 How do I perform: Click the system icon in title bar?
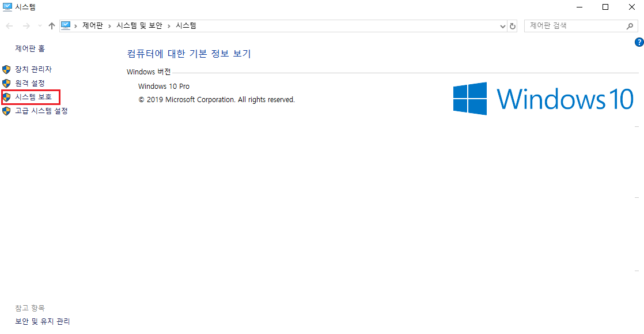tap(7, 6)
